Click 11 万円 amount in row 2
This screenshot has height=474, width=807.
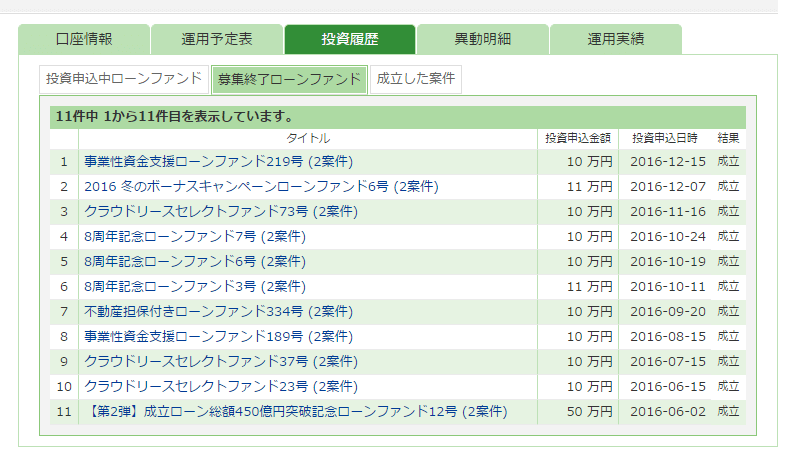pos(589,186)
